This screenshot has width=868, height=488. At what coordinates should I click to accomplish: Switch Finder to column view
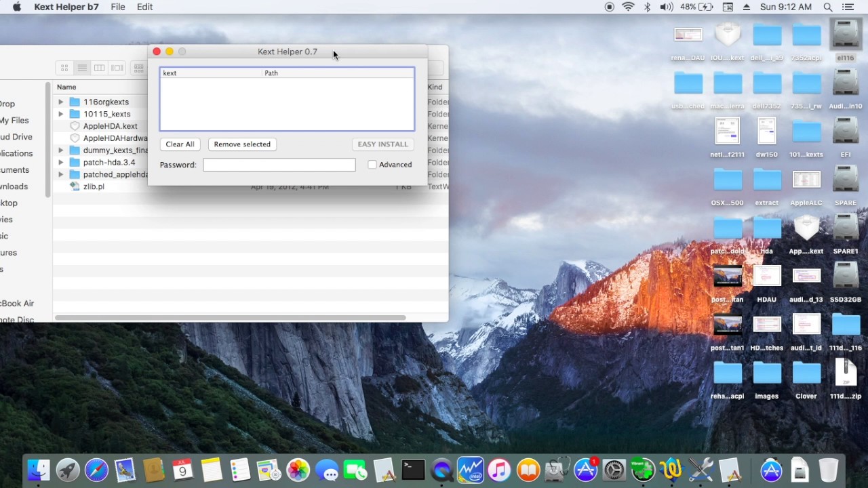pyautogui.click(x=100, y=68)
